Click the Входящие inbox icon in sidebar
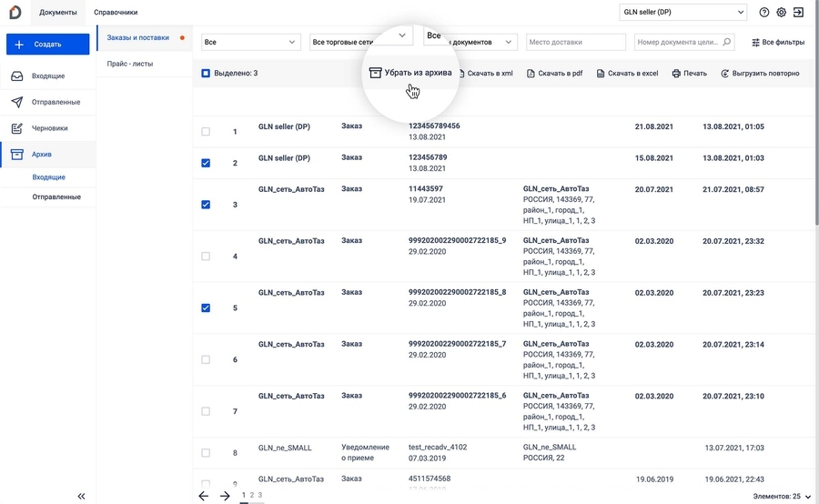The width and height of the screenshot is (819, 504). pos(16,76)
